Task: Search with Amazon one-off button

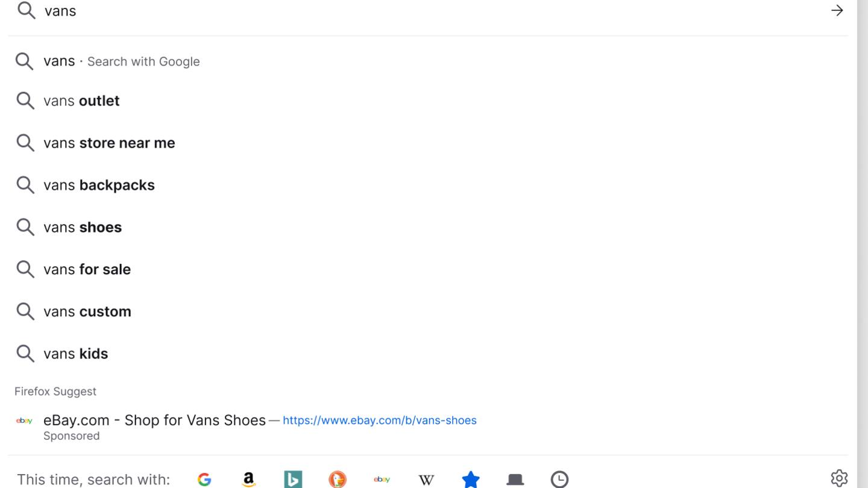Action: tap(249, 480)
